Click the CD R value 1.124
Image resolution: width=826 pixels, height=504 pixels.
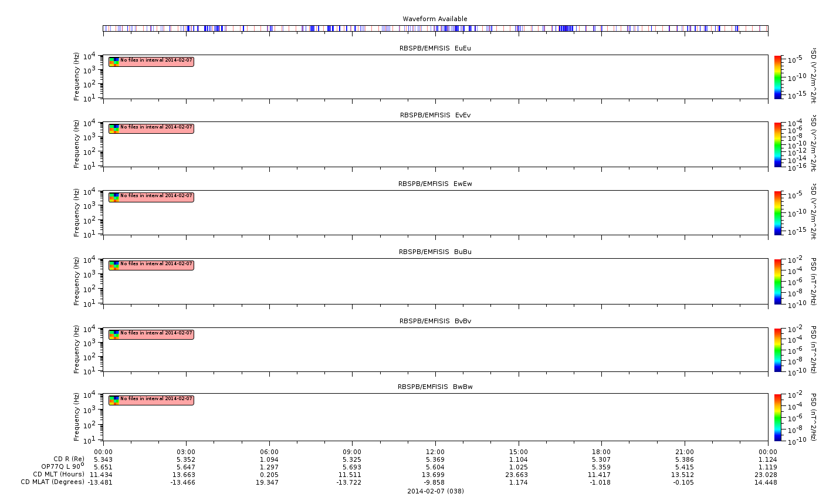pos(767,459)
